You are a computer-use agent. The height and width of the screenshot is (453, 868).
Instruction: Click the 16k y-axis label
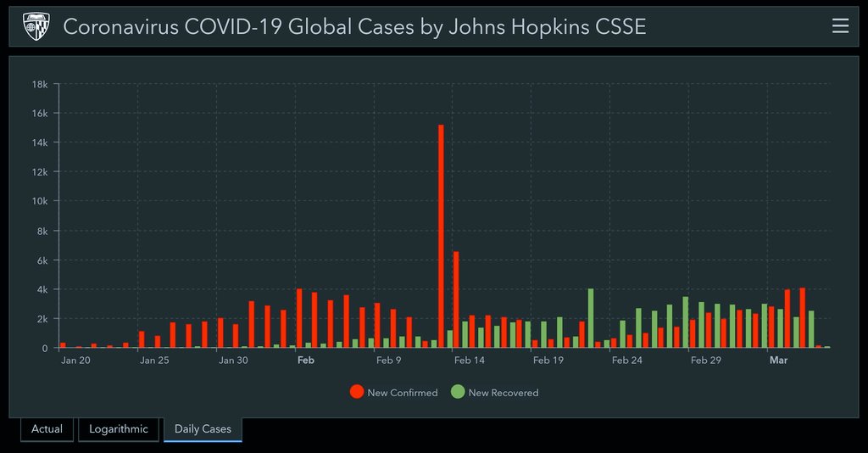click(40, 113)
